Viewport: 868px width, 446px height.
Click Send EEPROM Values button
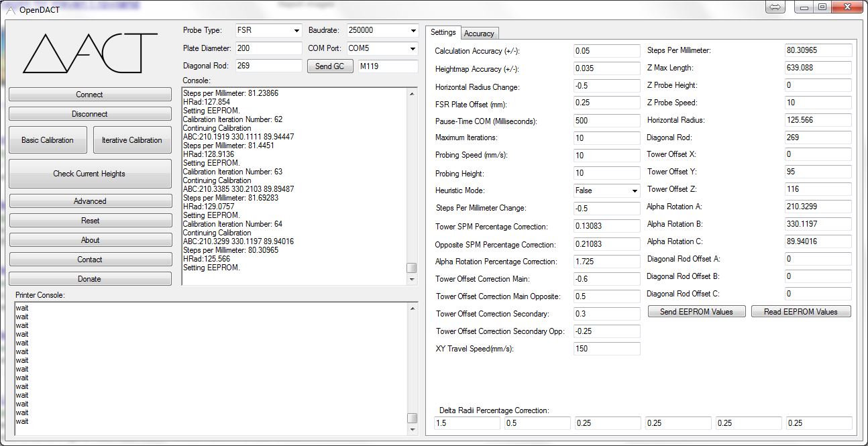[x=696, y=312]
